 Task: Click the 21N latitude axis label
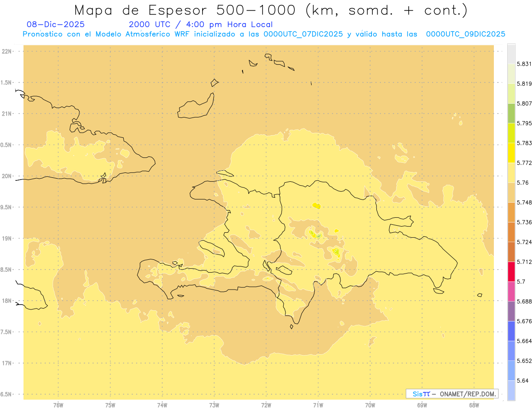click(x=7, y=114)
